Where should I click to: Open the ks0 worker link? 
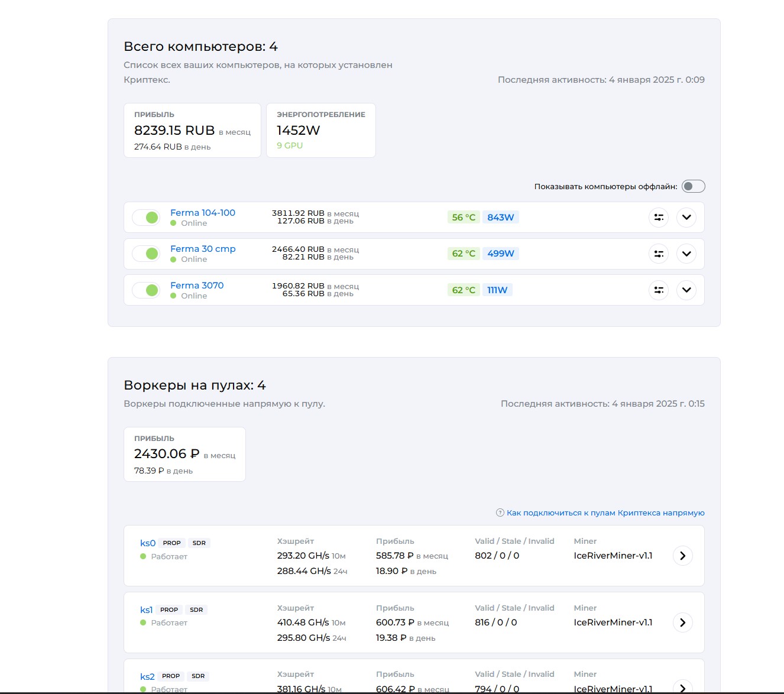point(148,543)
